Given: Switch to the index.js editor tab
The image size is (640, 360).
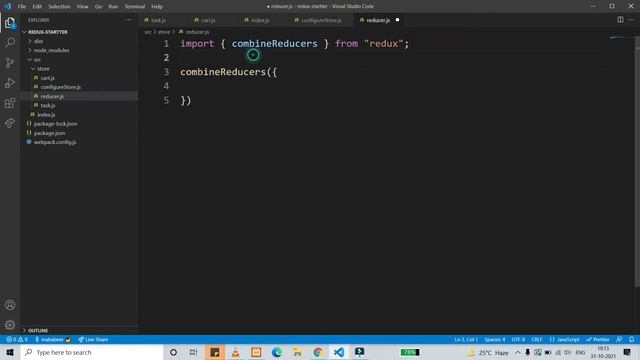Looking at the screenshot, I should 260,20.
